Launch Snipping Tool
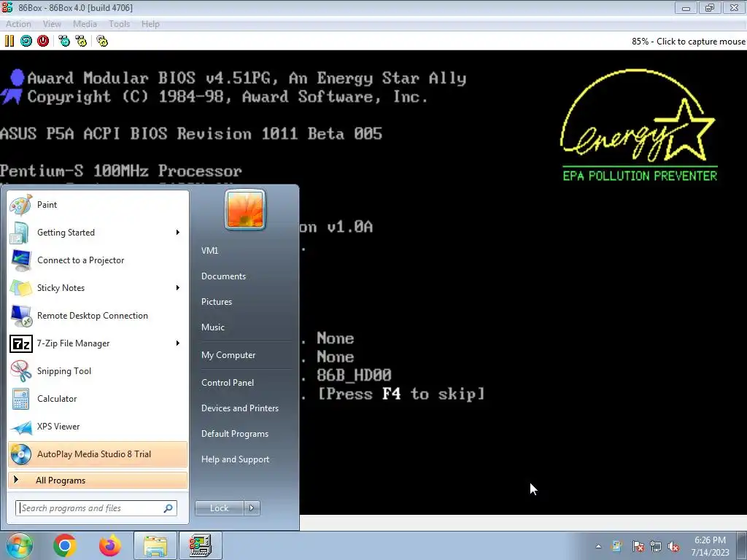Image resolution: width=747 pixels, height=560 pixels. click(98, 371)
